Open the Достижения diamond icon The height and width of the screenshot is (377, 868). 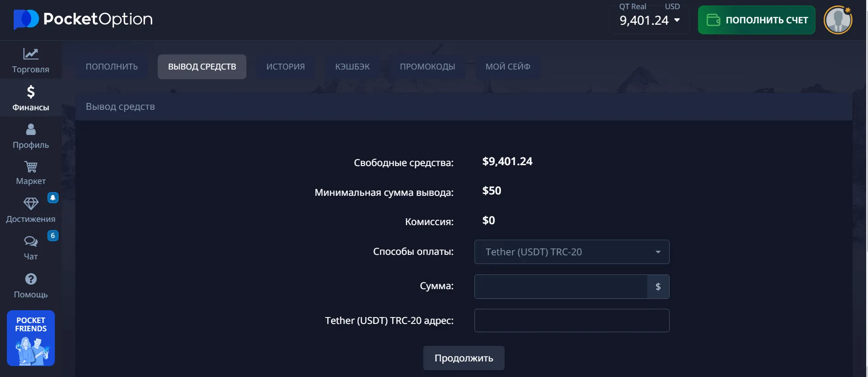pos(31,204)
